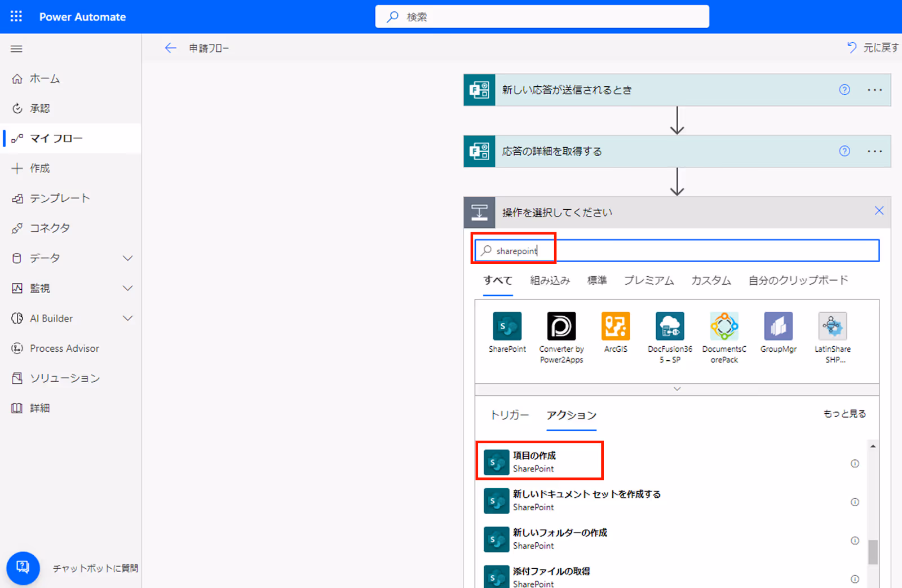
Task: Click the 申請フロー flow title
Action: point(209,48)
